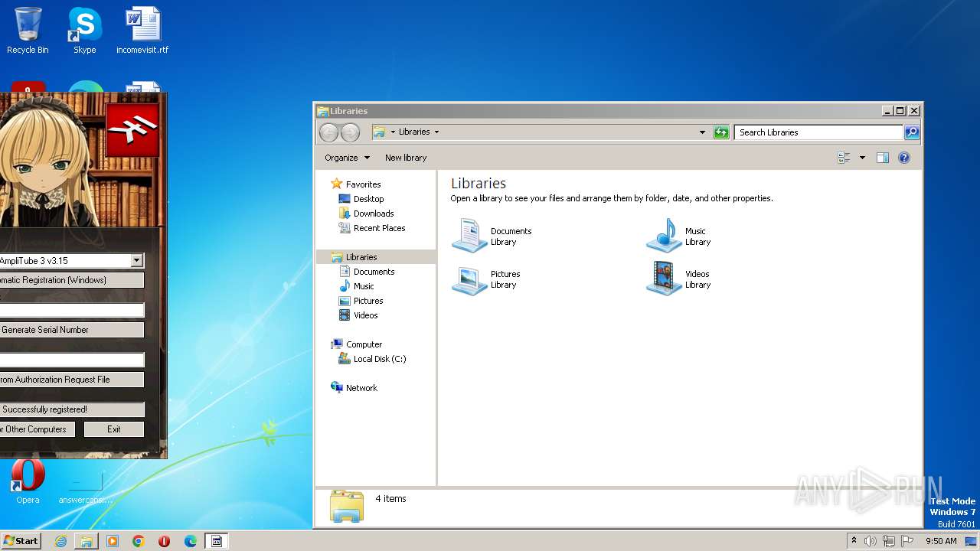Open Explorer help question-mark icon
980x551 pixels.
point(904,158)
